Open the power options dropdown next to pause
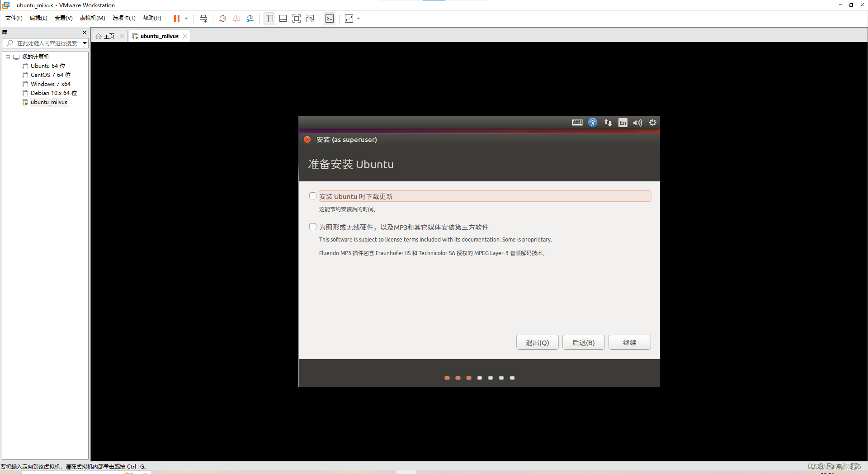This screenshot has width=868, height=474. tap(186, 19)
